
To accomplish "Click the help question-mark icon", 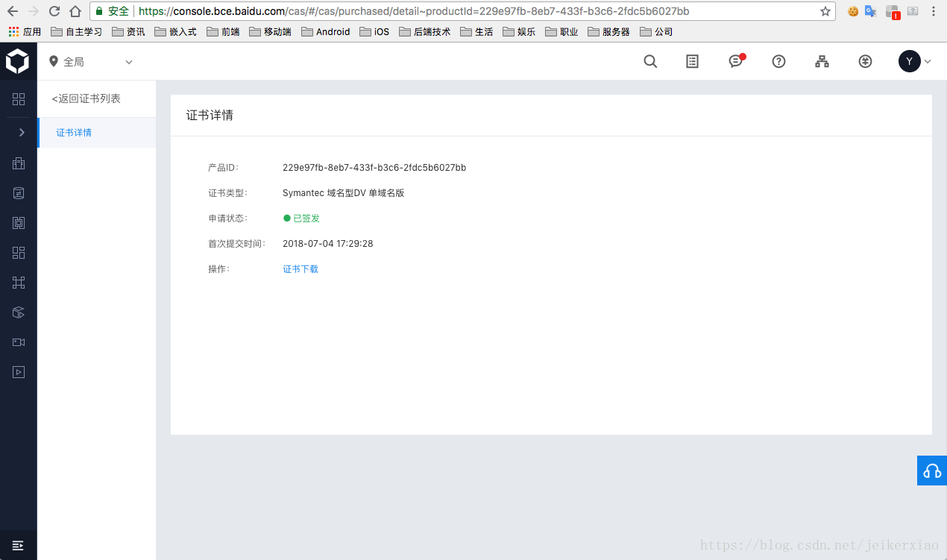I will (x=778, y=61).
